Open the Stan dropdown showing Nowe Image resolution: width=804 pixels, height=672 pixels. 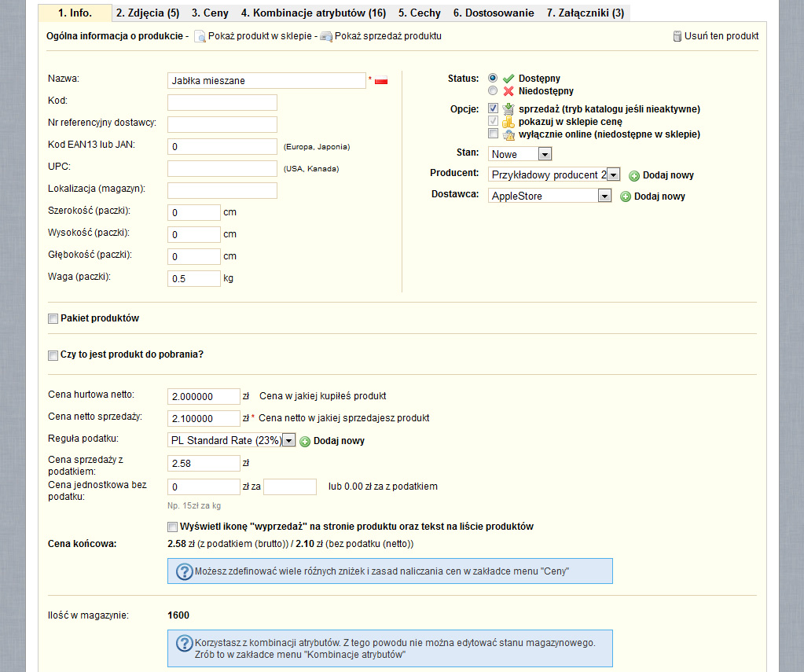(519, 154)
